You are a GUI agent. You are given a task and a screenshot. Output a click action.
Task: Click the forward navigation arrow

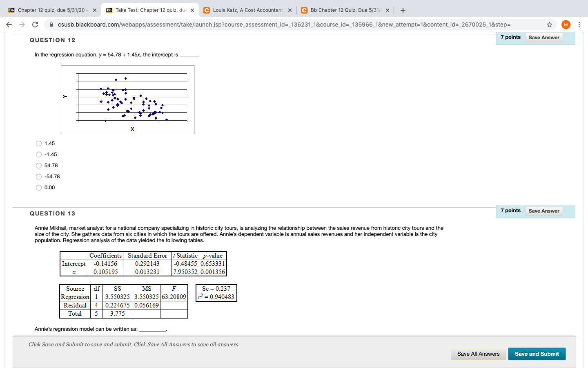point(22,24)
